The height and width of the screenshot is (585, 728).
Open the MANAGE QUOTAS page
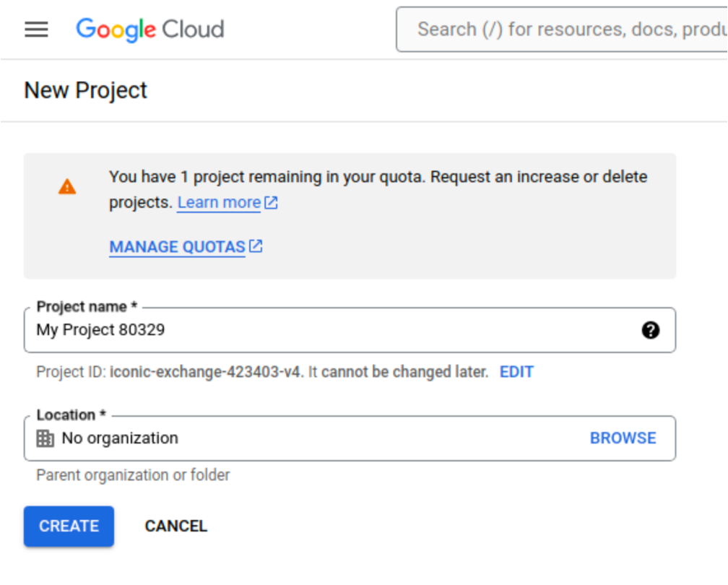tap(176, 246)
